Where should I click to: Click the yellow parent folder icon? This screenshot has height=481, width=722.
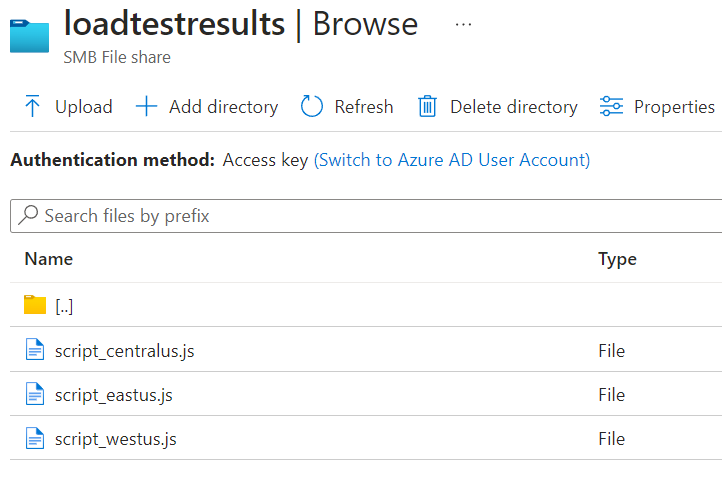click(35, 305)
